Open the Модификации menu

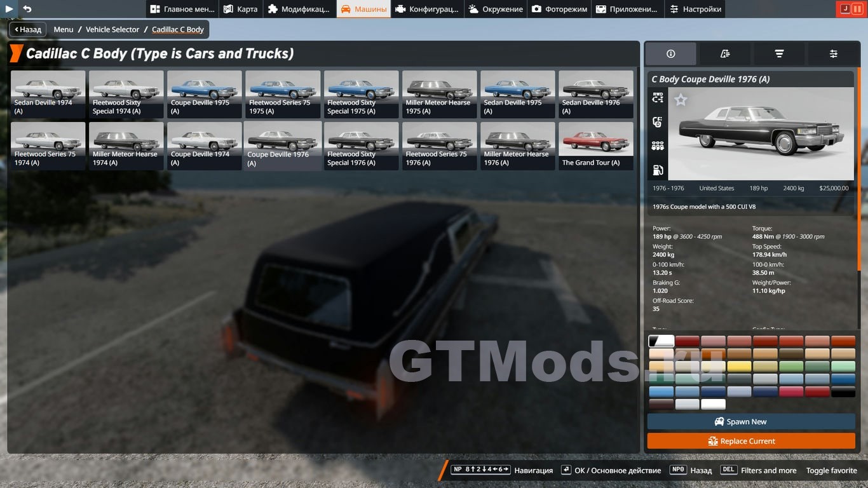(299, 9)
